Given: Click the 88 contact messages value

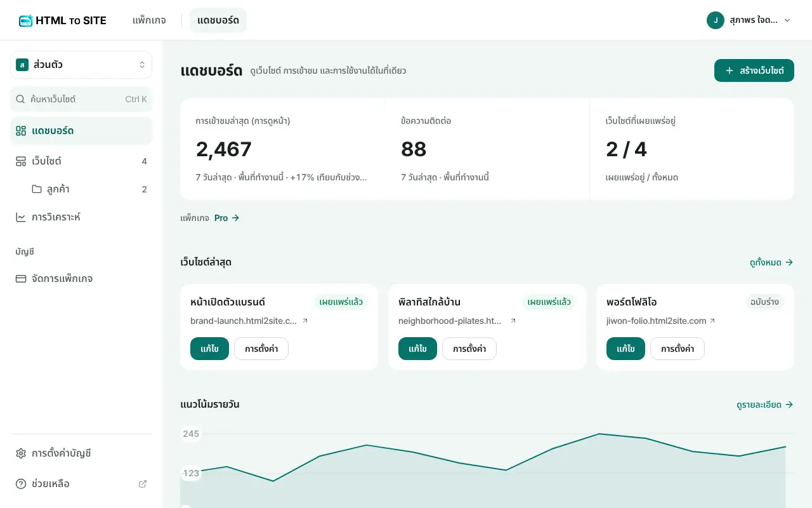Looking at the screenshot, I should [414, 149].
